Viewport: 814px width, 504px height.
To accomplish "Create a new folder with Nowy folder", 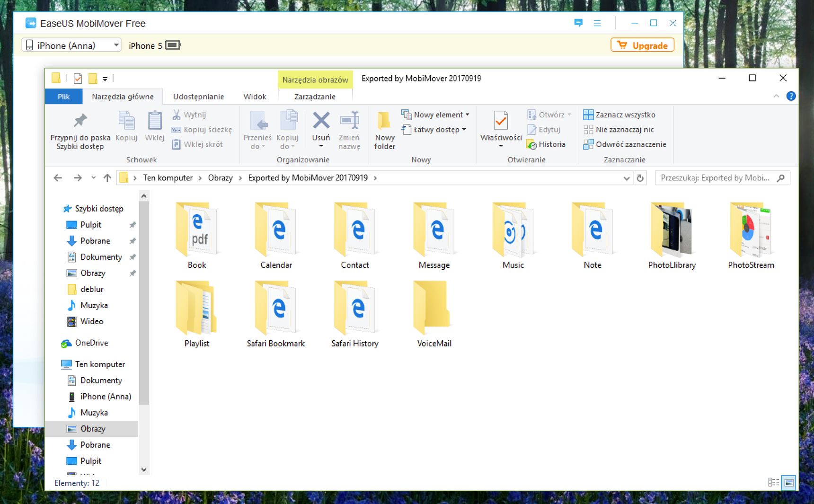I will tap(384, 131).
